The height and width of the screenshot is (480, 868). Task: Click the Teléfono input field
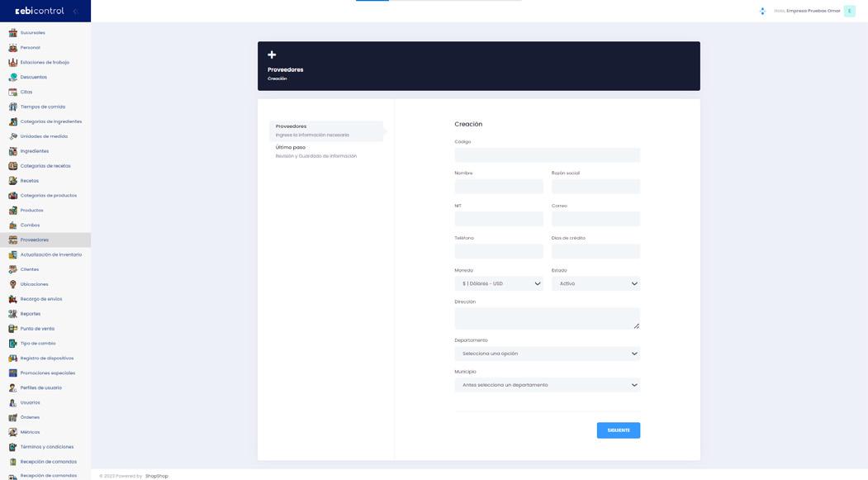pyautogui.click(x=499, y=251)
